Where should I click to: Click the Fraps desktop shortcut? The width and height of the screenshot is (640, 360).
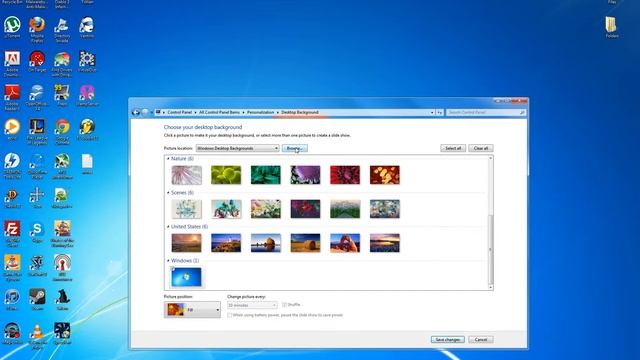click(x=62, y=96)
